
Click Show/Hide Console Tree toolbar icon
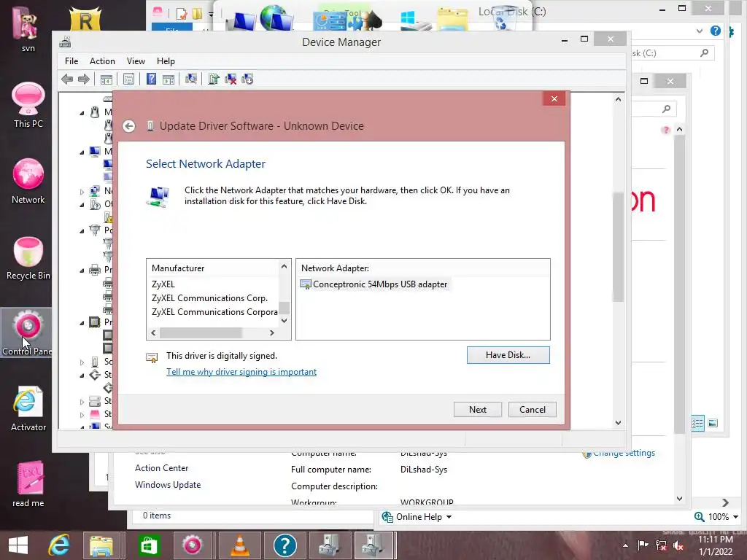pos(107,79)
